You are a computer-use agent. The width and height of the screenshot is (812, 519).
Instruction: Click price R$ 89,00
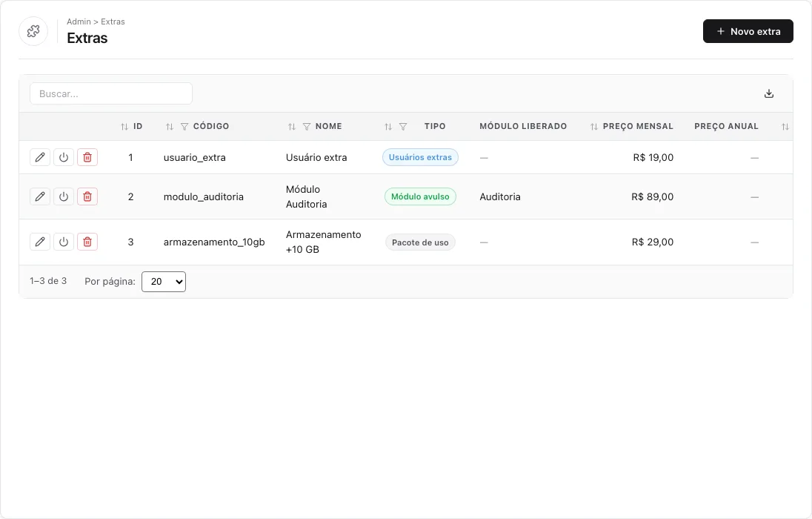point(653,196)
